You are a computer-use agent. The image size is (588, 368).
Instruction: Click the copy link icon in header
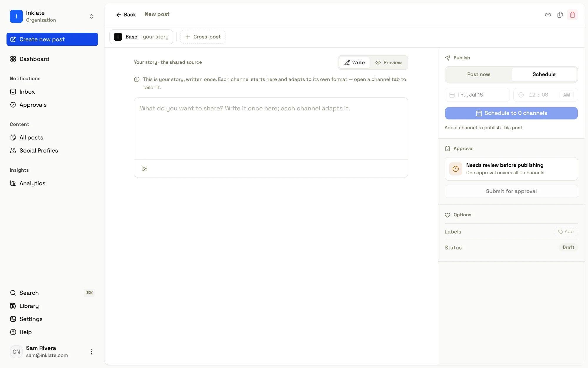548,15
